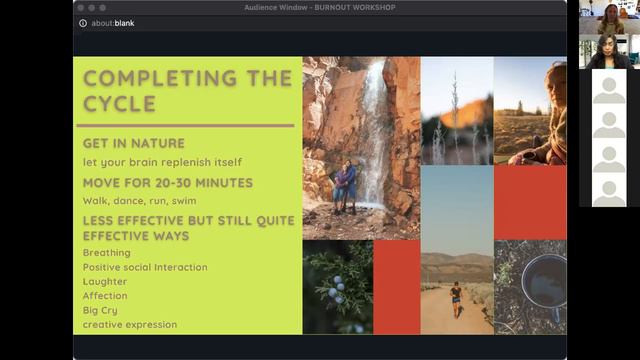Click the red square beside the juniper photo
This screenshot has height=360, width=640.
[397, 287]
